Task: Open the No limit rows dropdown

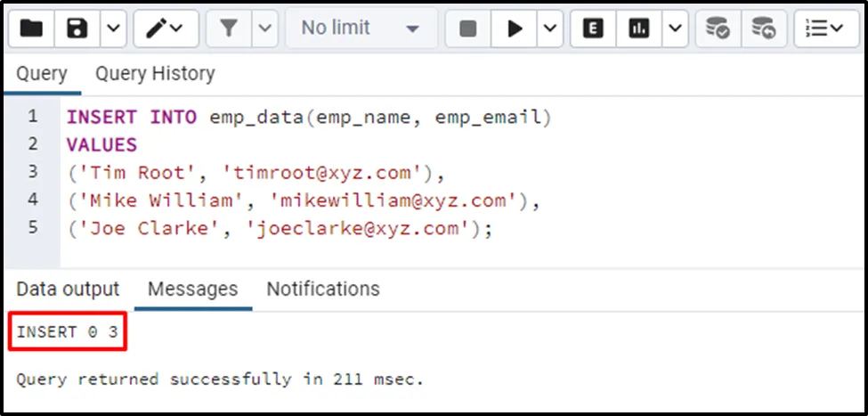Action: 360,29
